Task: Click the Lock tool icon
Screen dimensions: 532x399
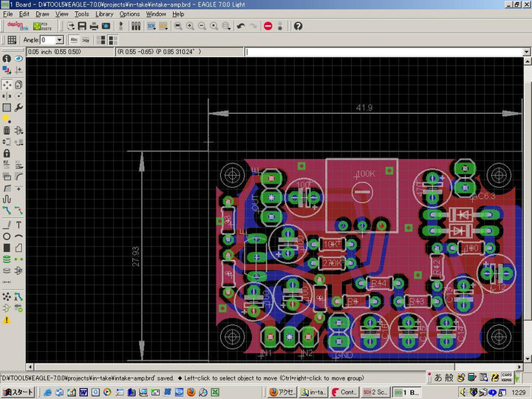Action: pyautogui.click(x=7, y=154)
